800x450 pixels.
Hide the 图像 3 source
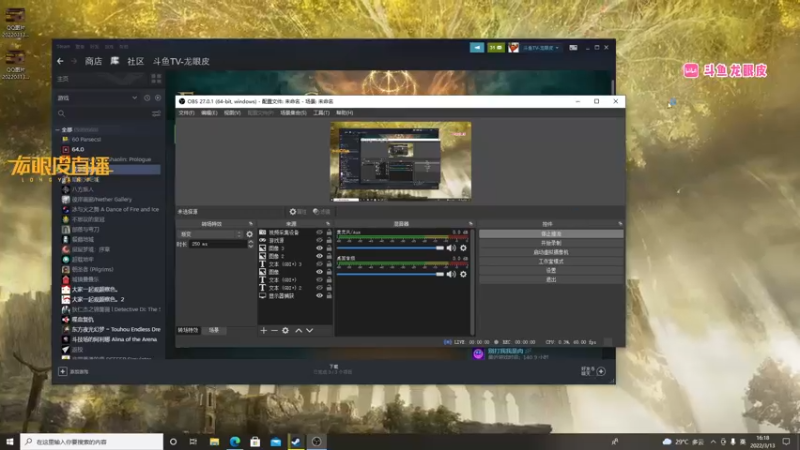point(319,248)
